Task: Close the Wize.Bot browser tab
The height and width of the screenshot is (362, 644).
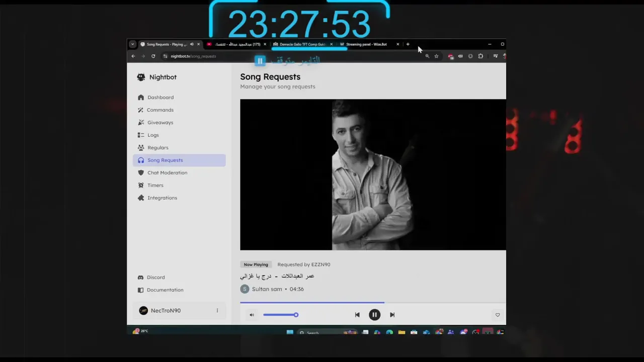Action: click(397, 44)
